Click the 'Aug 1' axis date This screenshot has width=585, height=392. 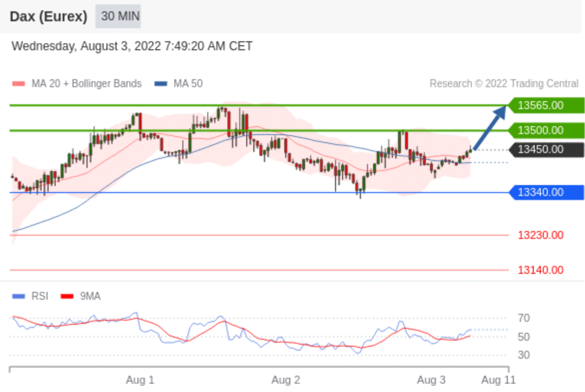(140, 380)
